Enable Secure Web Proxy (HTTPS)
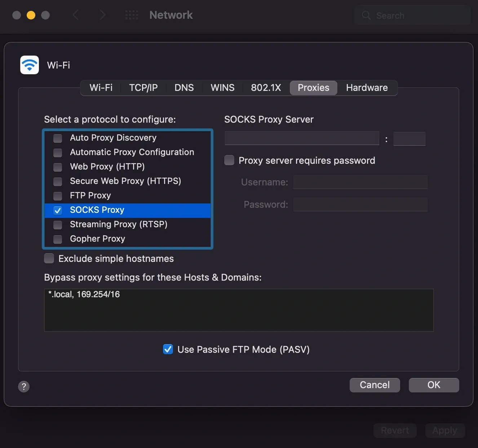478x448 pixels. pos(58,181)
